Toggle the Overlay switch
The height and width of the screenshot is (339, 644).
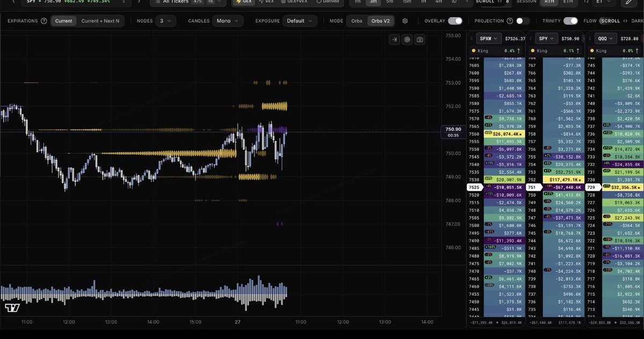[x=455, y=21]
